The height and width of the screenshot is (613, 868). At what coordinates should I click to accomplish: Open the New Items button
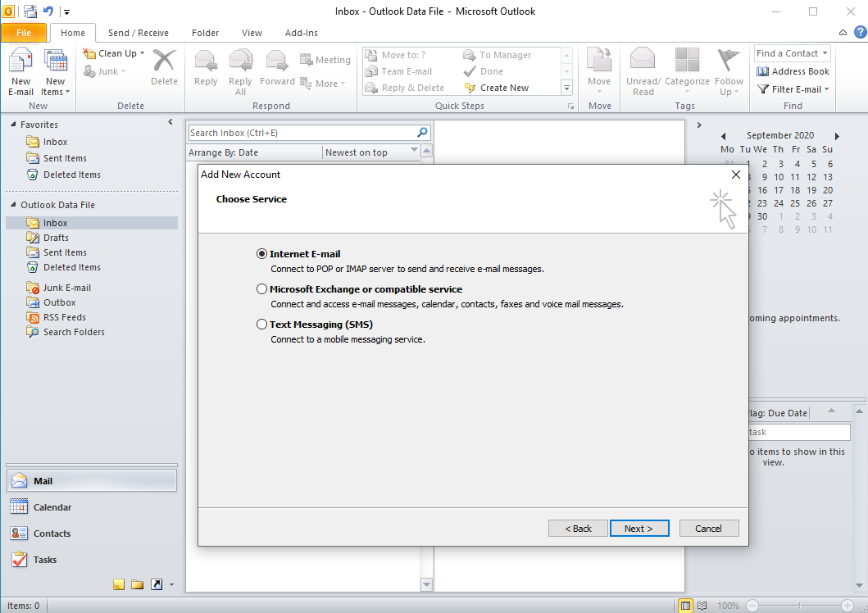56,72
